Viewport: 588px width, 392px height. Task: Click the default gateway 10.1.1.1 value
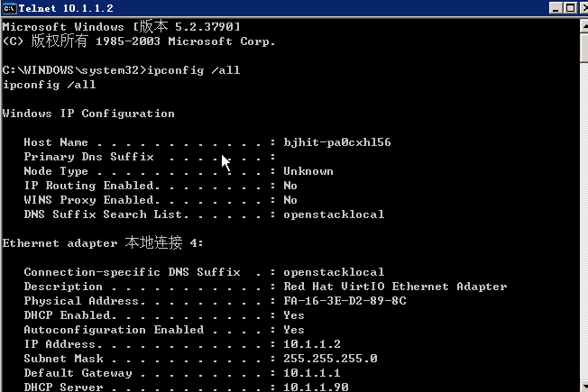pyautogui.click(x=311, y=373)
